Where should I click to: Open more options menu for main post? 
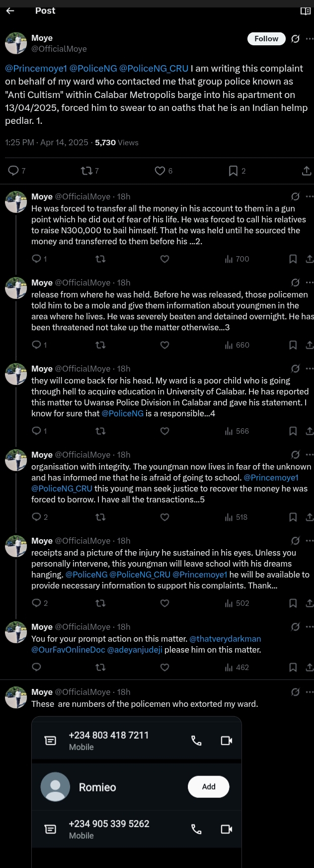click(310, 39)
